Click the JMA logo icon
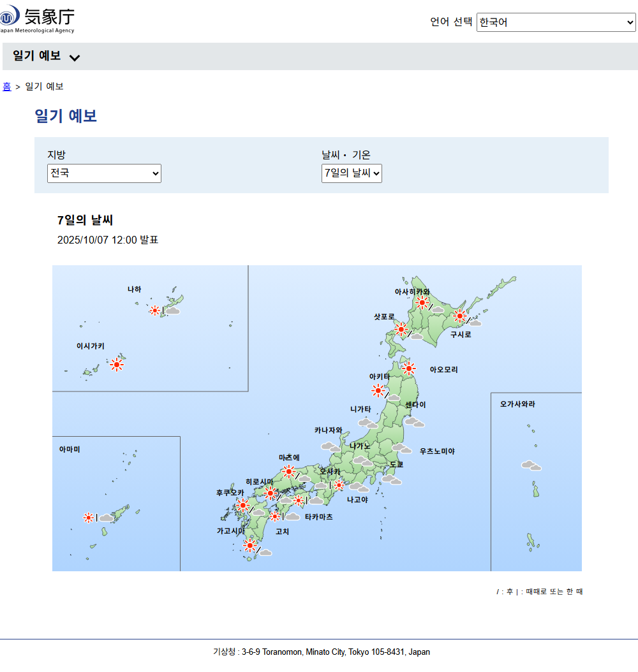Screen dimensions: 638x672 click(x=10, y=17)
